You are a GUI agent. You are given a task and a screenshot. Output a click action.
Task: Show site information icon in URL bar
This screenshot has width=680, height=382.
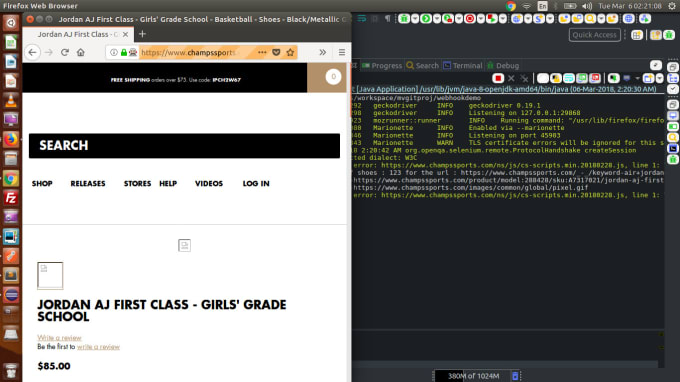click(114, 52)
